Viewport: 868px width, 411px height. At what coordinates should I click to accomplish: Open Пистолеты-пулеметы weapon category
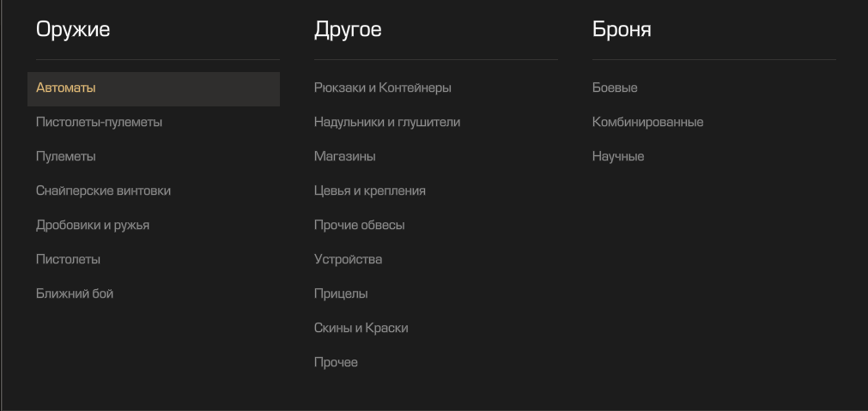(x=99, y=123)
